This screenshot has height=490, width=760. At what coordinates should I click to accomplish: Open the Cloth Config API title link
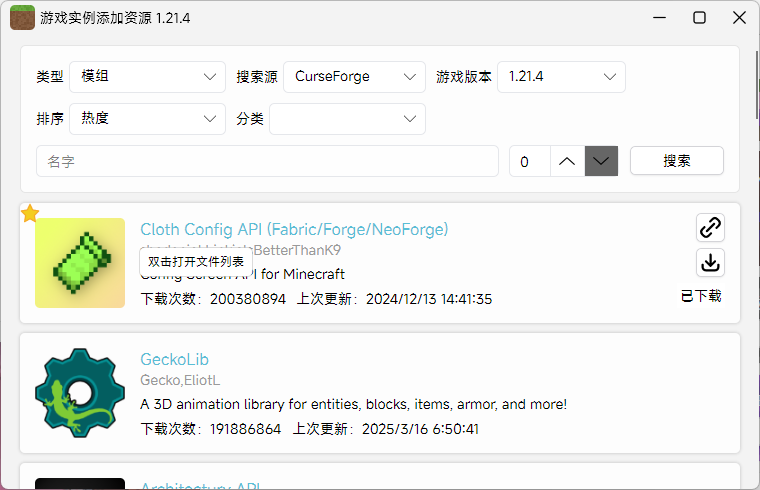294,230
